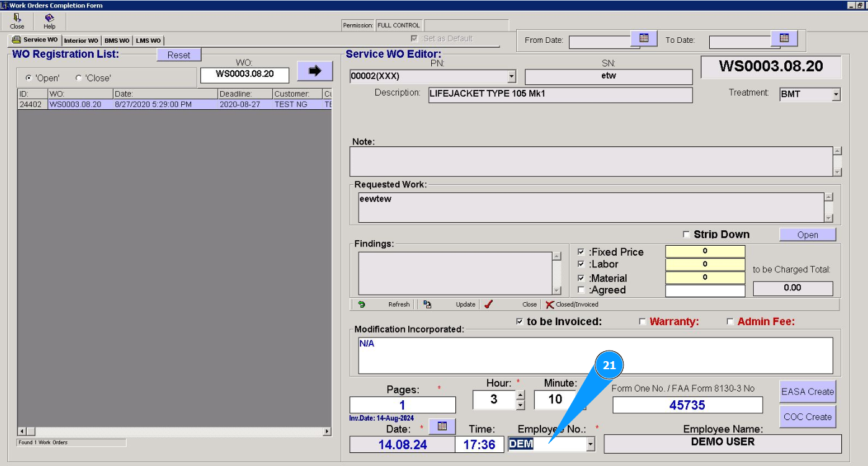Click the Requested Work text area

591,207
